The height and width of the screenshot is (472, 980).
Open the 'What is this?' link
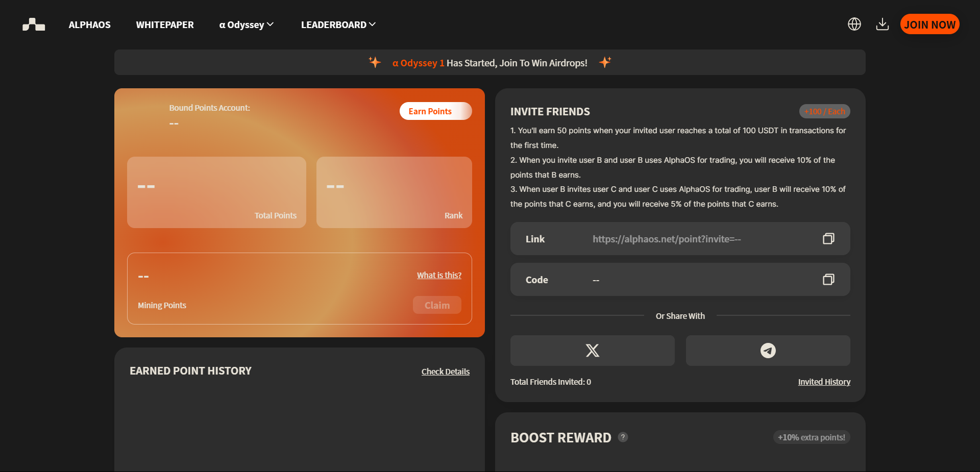pos(439,275)
